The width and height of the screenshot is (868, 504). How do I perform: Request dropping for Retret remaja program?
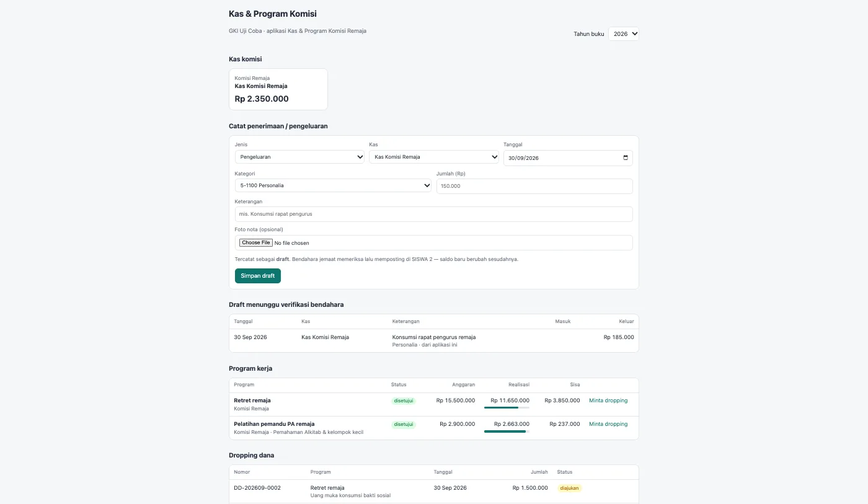[x=608, y=400]
